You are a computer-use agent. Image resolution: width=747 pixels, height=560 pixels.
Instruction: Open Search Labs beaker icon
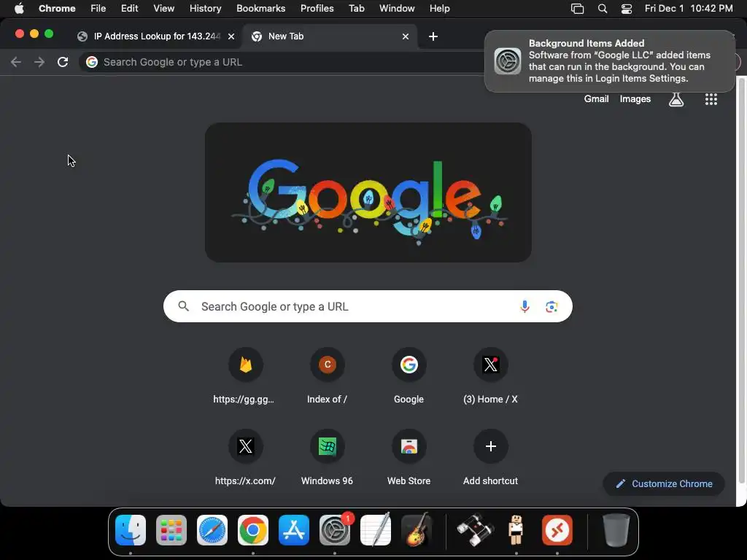[676, 99]
